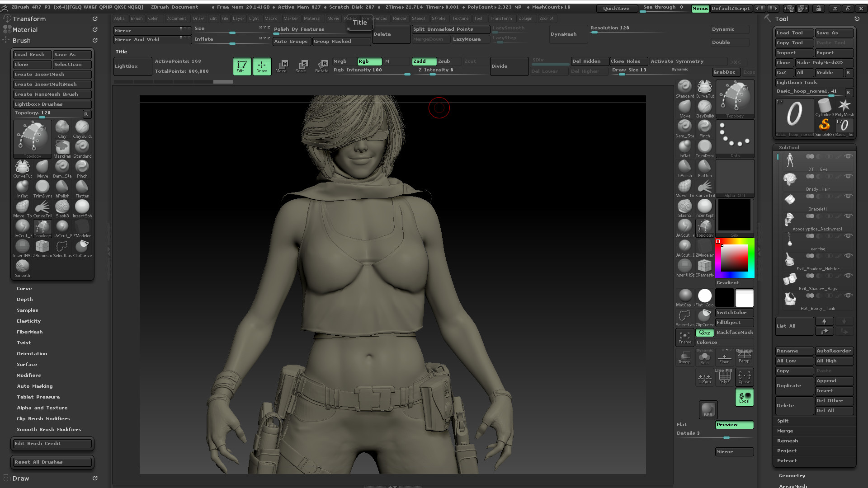Choose the Slash3 brush in left Brush palette
The image size is (868, 488).
[x=62, y=209]
